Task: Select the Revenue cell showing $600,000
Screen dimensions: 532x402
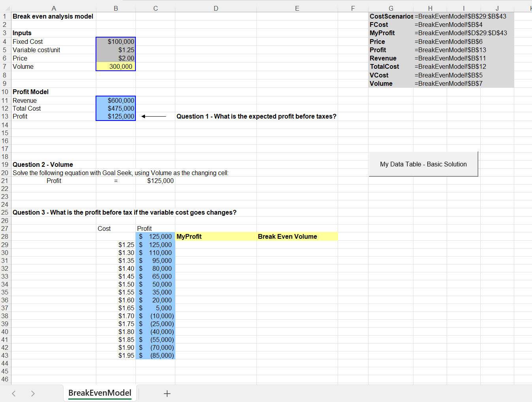Action: 116,100
